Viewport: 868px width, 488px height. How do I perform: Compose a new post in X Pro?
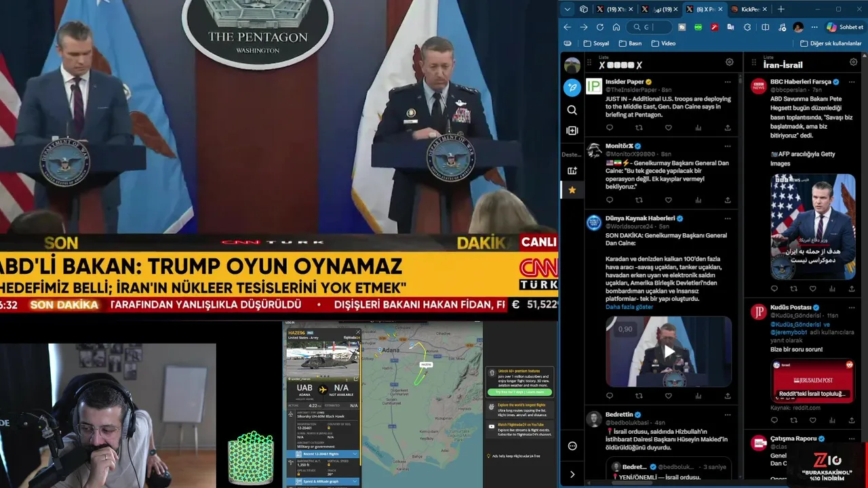pos(572,87)
